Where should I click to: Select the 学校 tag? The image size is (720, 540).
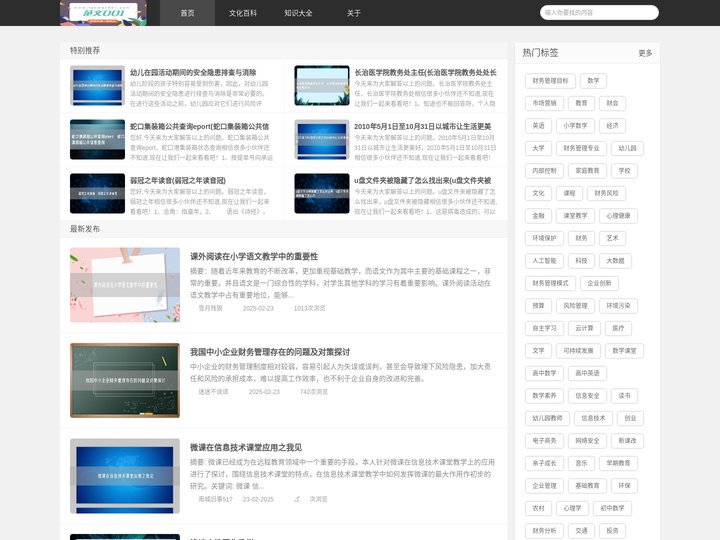click(624, 171)
